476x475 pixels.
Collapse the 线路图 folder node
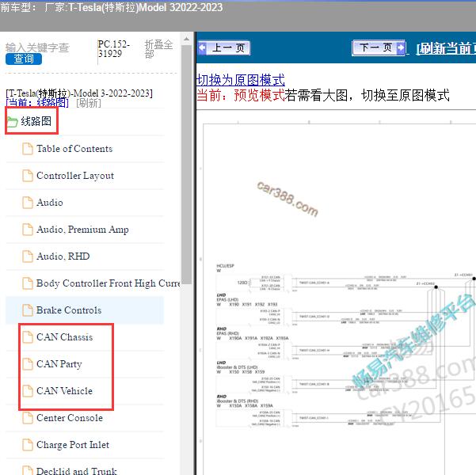36,121
